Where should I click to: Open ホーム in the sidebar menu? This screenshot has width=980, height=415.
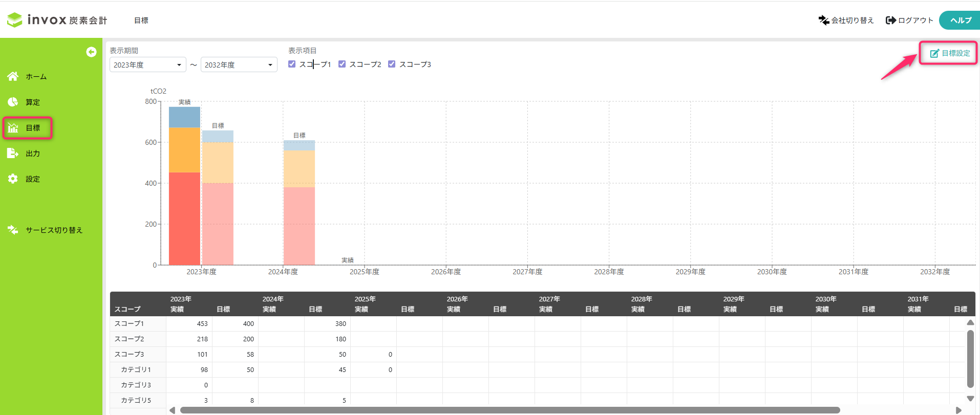click(x=36, y=76)
